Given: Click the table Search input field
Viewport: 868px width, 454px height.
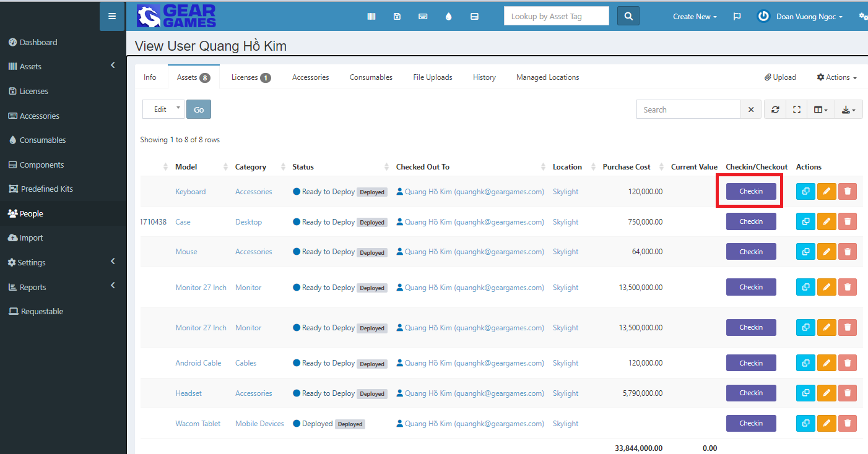Looking at the screenshot, I should click(688, 109).
